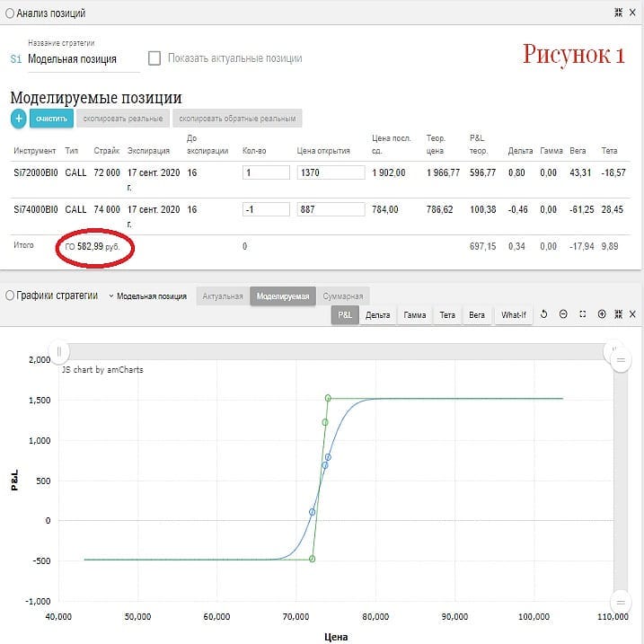
Task: Click the green expiration point at -500 level
Action: [312, 559]
